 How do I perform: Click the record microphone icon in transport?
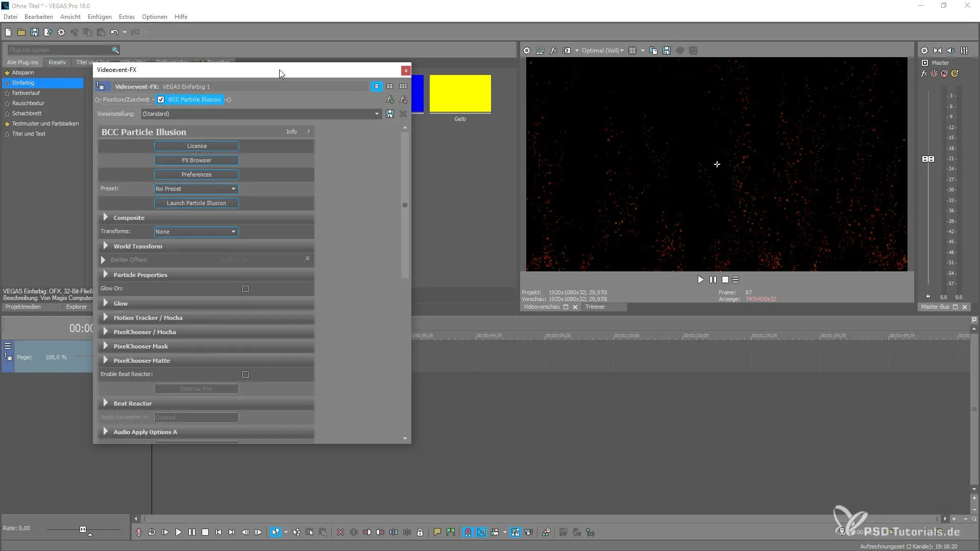[x=138, y=532]
